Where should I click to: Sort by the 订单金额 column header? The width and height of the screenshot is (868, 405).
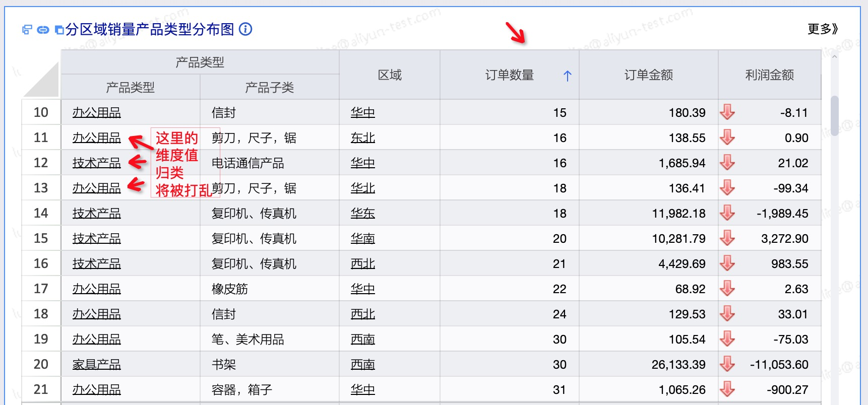649,75
